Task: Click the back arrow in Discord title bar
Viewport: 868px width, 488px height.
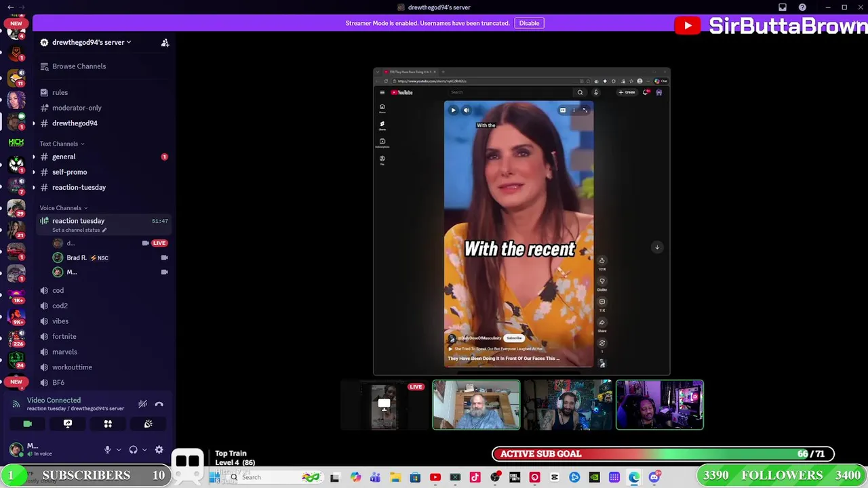Action: (10, 7)
